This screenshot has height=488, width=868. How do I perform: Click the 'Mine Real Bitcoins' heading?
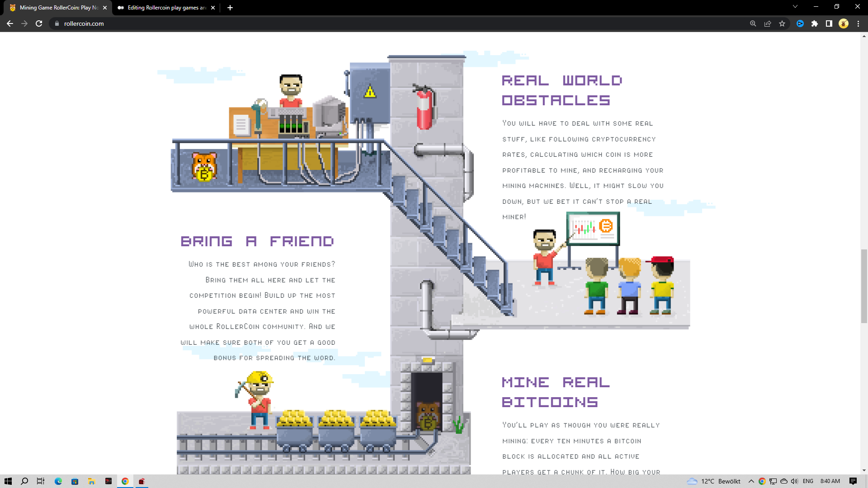click(x=556, y=392)
